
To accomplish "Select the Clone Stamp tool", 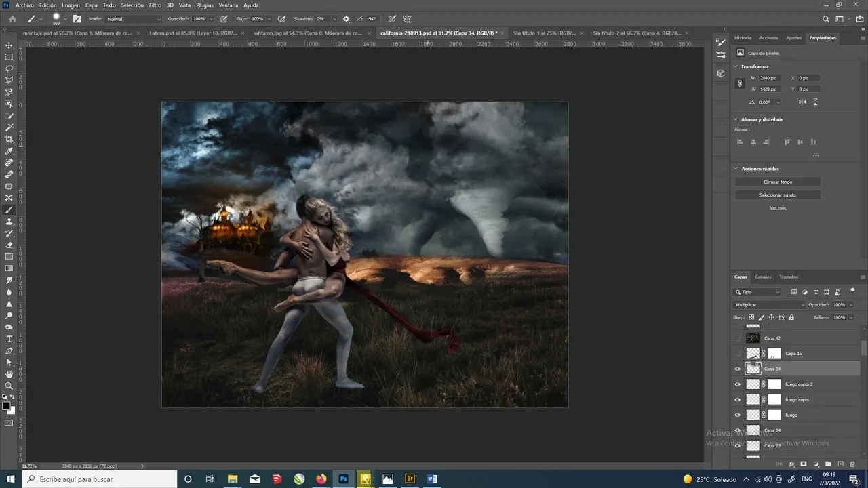I will coord(9,221).
